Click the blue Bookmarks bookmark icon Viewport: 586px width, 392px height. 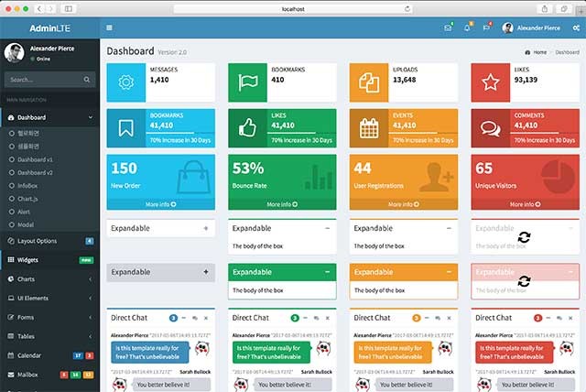click(126, 128)
